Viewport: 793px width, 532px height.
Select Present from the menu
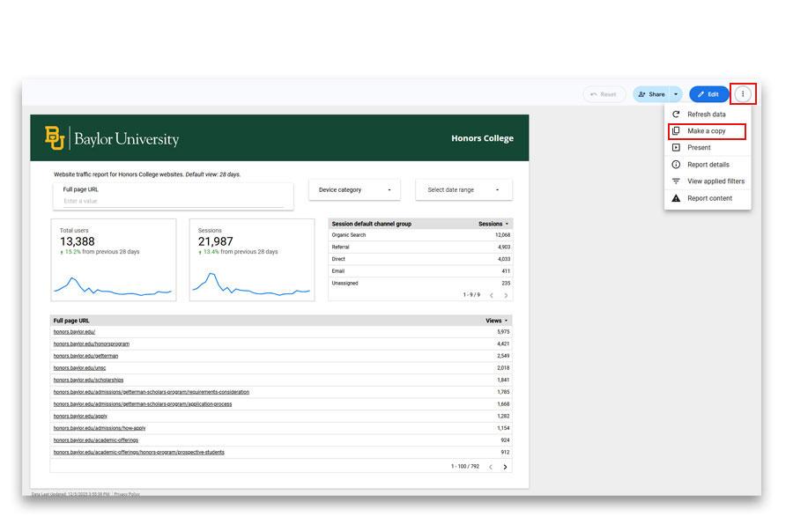tap(707, 148)
